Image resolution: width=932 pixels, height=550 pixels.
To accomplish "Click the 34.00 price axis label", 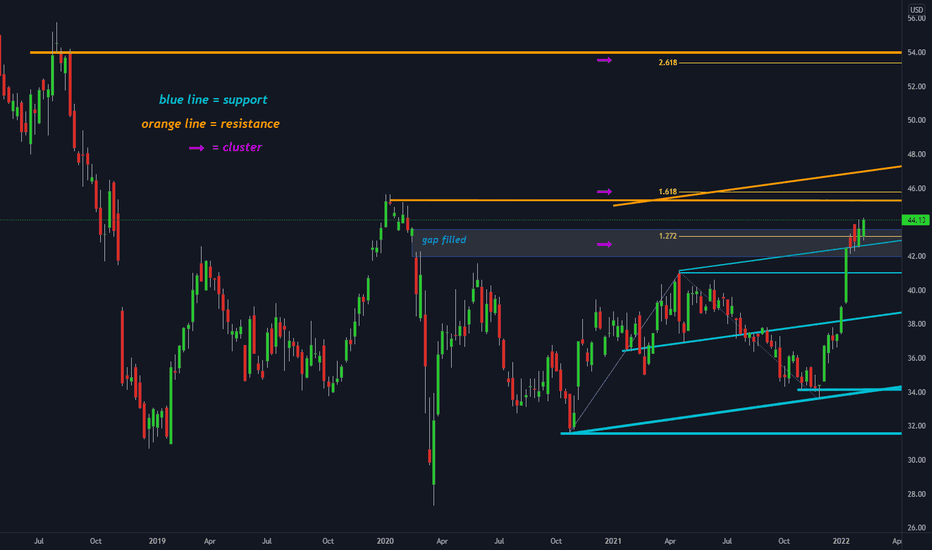I will coord(916,392).
